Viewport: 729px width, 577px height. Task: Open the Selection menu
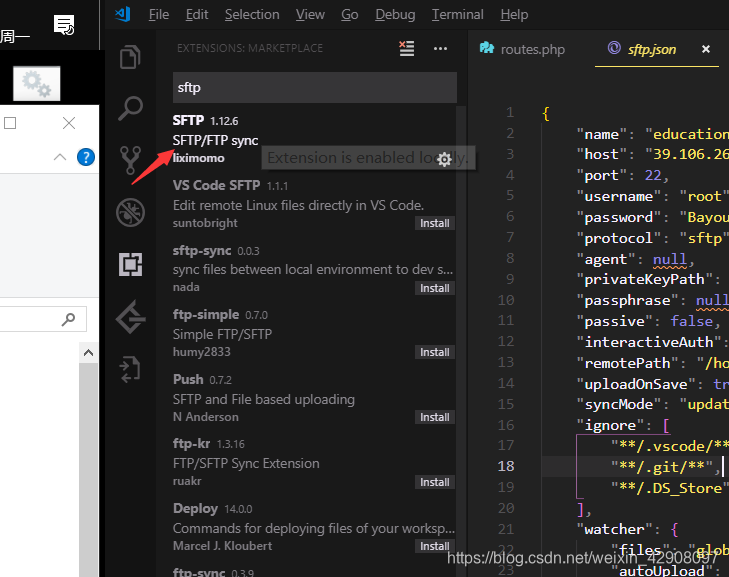252,15
